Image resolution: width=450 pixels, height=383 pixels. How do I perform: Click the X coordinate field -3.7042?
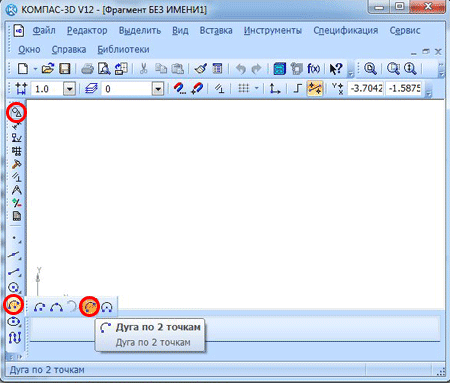coord(366,88)
